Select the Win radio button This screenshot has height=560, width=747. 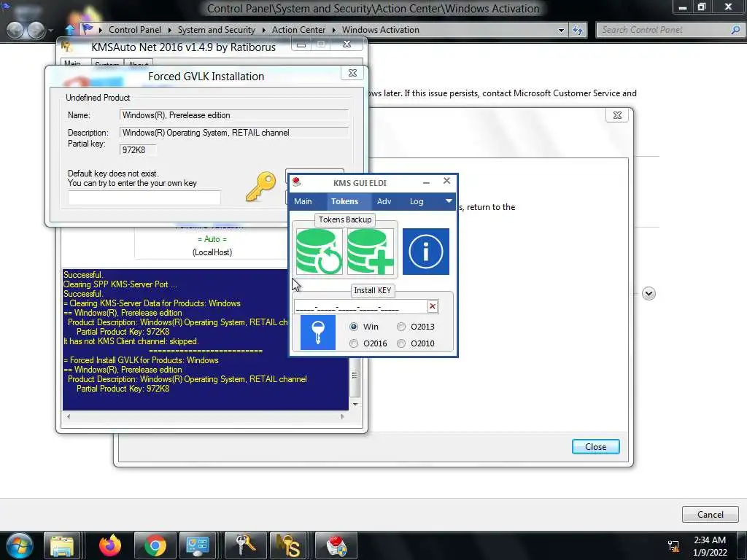[x=354, y=327]
